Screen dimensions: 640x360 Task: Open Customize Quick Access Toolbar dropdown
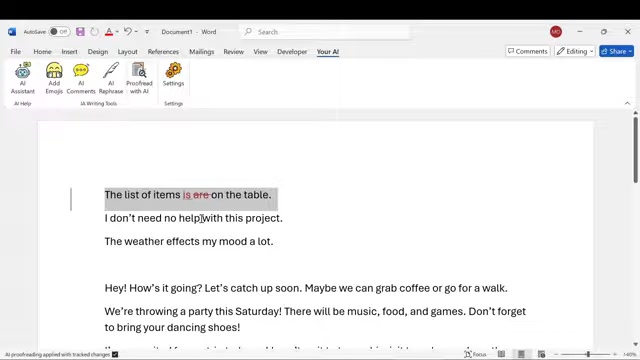tap(147, 32)
